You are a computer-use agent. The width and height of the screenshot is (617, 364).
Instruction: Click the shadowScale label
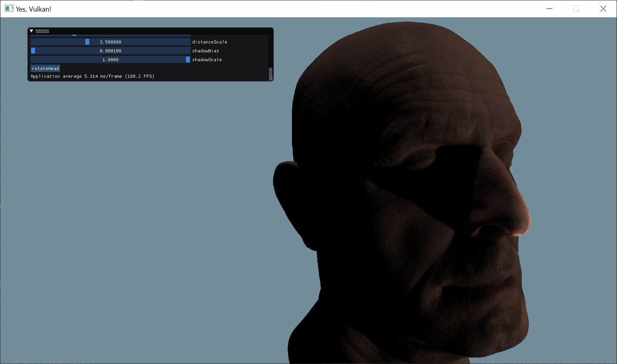(x=207, y=60)
